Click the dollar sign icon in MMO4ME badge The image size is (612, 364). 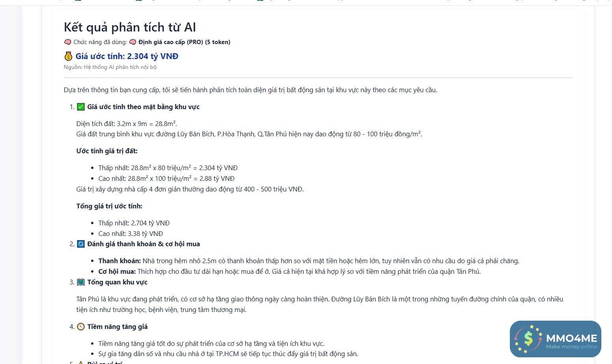[x=529, y=338]
